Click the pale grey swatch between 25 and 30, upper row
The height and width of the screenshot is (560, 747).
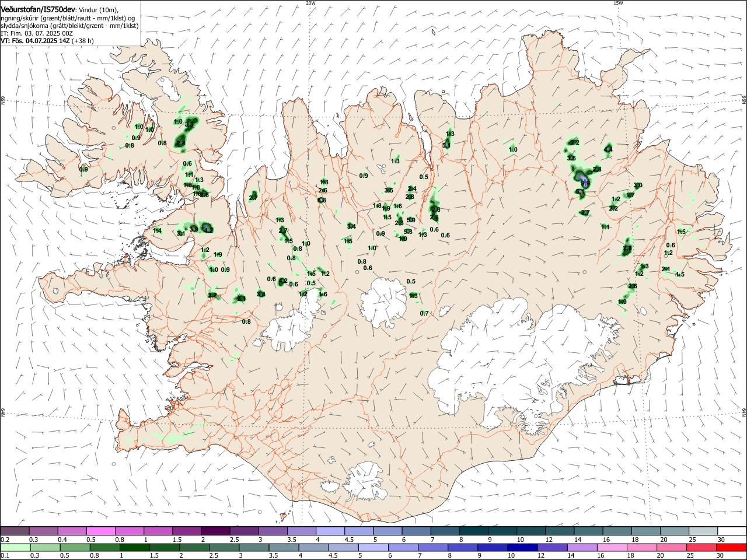point(703,531)
